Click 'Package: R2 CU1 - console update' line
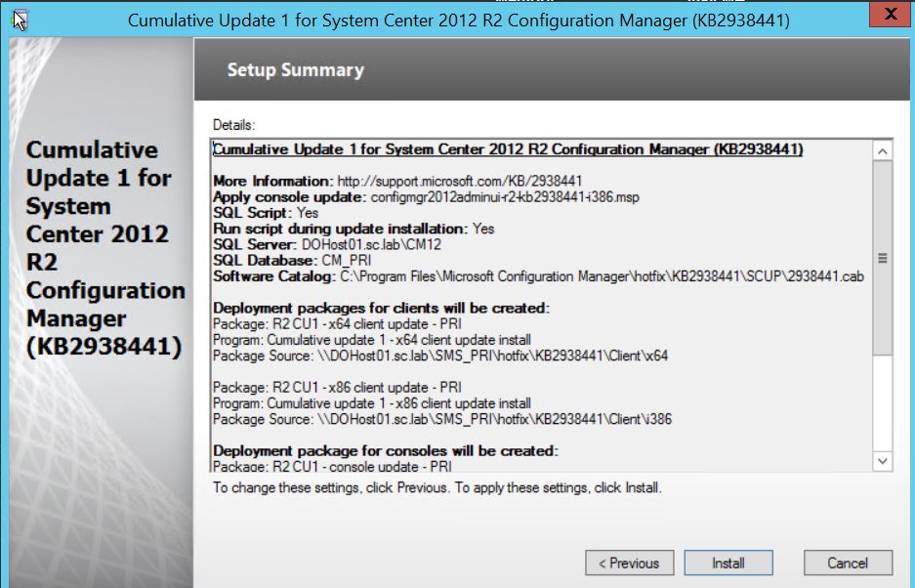 (333, 466)
